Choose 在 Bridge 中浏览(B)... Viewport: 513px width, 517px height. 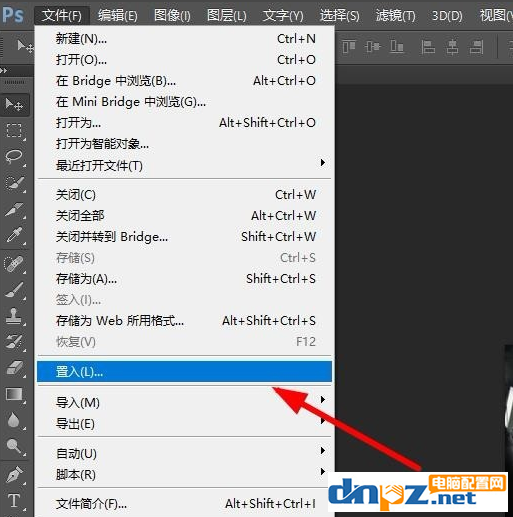184,81
